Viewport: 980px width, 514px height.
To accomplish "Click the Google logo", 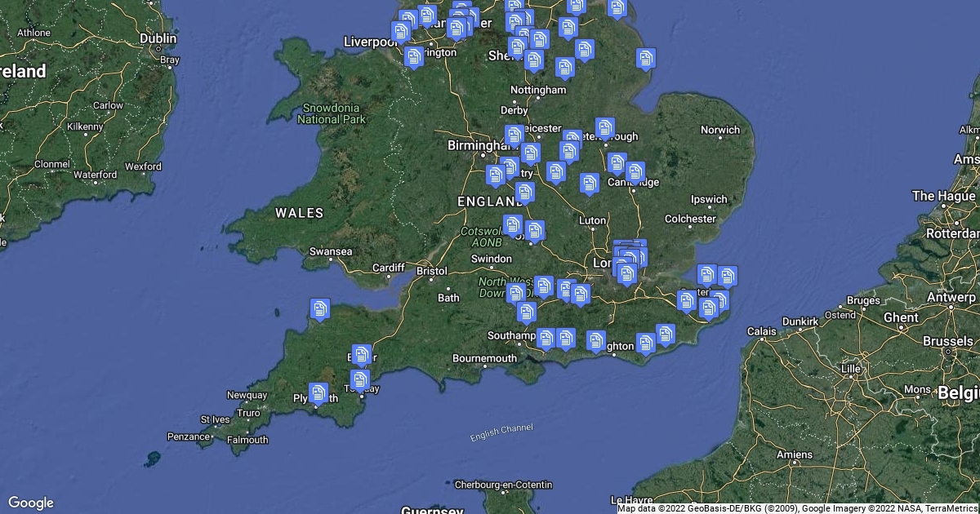I will coord(30,503).
